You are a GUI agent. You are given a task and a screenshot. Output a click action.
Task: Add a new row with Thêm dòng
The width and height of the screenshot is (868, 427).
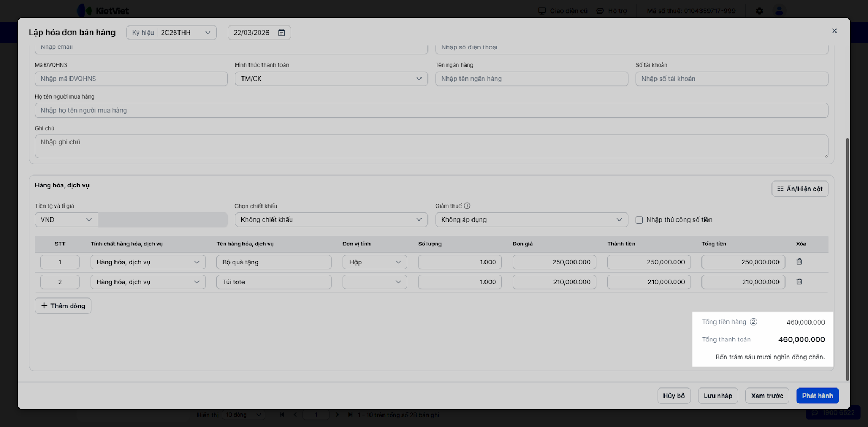(63, 306)
